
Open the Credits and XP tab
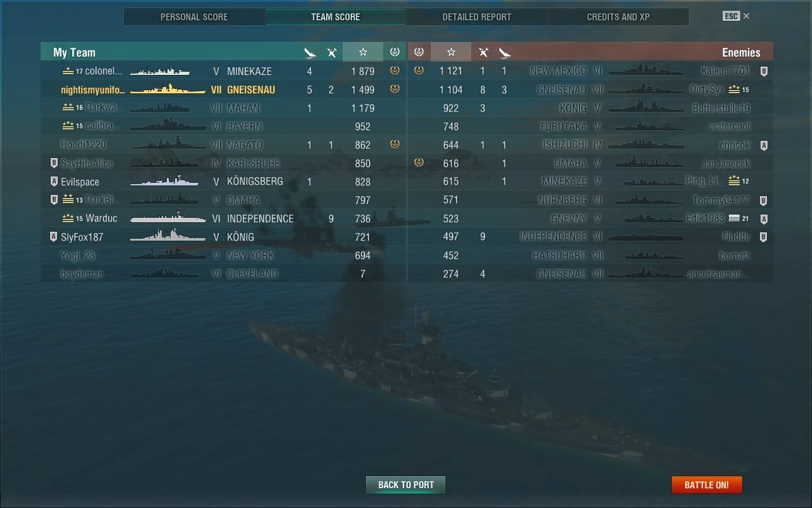pos(618,17)
